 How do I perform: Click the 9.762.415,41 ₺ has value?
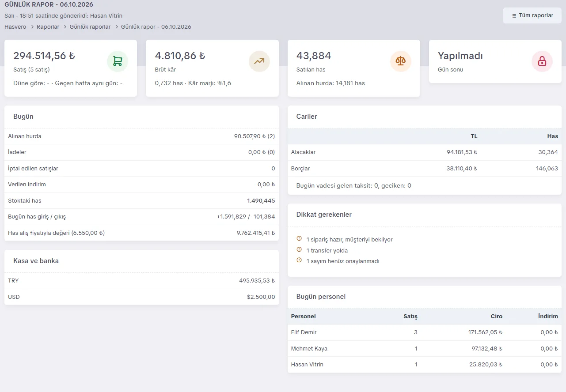256,233
